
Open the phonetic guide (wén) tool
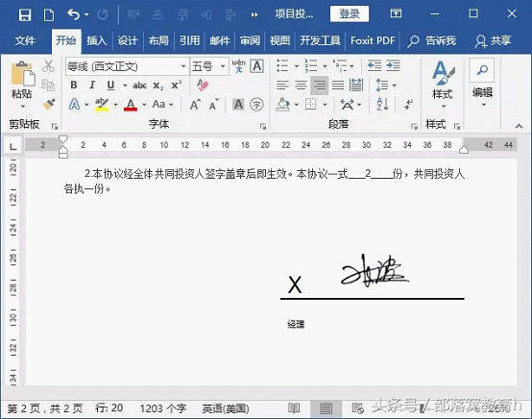[238, 66]
